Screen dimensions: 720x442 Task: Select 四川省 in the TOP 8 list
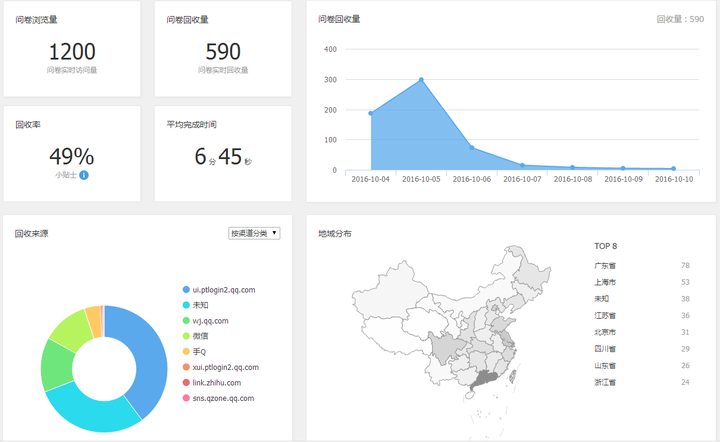click(x=605, y=349)
